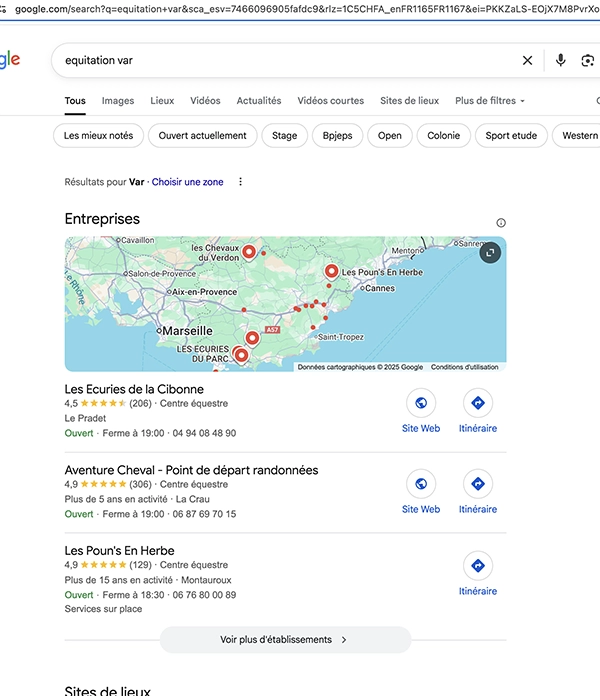
Task: Toggle the Colonie filter chip
Action: pyautogui.click(x=443, y=135)
